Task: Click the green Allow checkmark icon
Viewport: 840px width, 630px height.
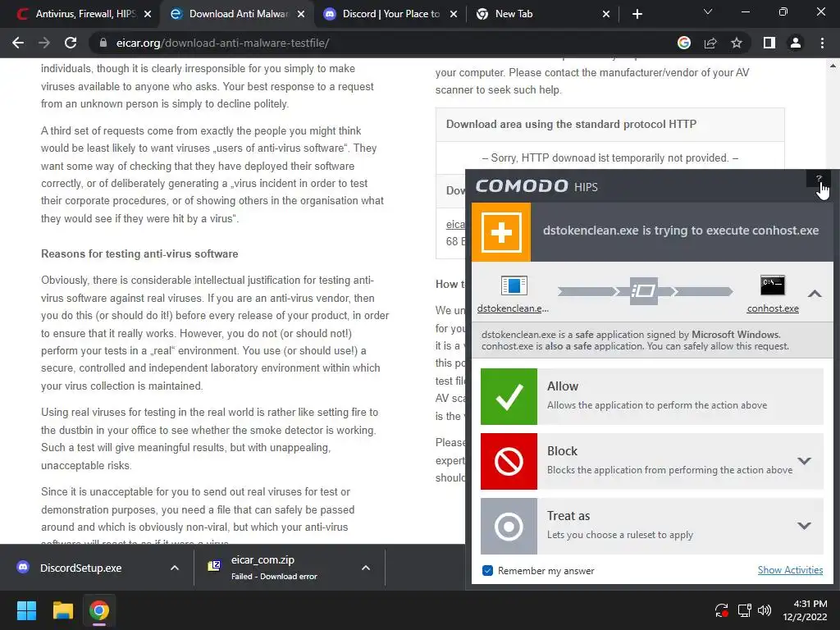Action: click(x=509, y=396)
